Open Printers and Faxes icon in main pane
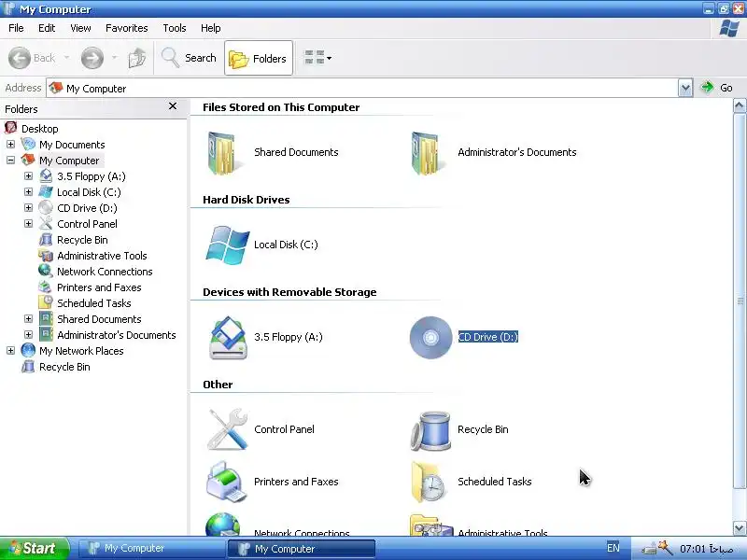This screenshot has height=560, width=747. point(226,482)
